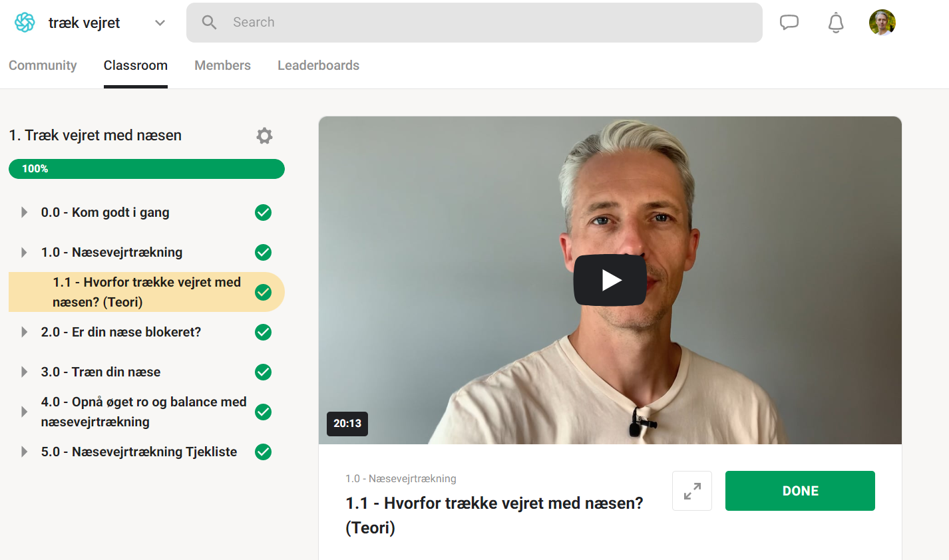Click the green DONE button
This screenshot has height=560, width=949.
(x=800, y=491)
